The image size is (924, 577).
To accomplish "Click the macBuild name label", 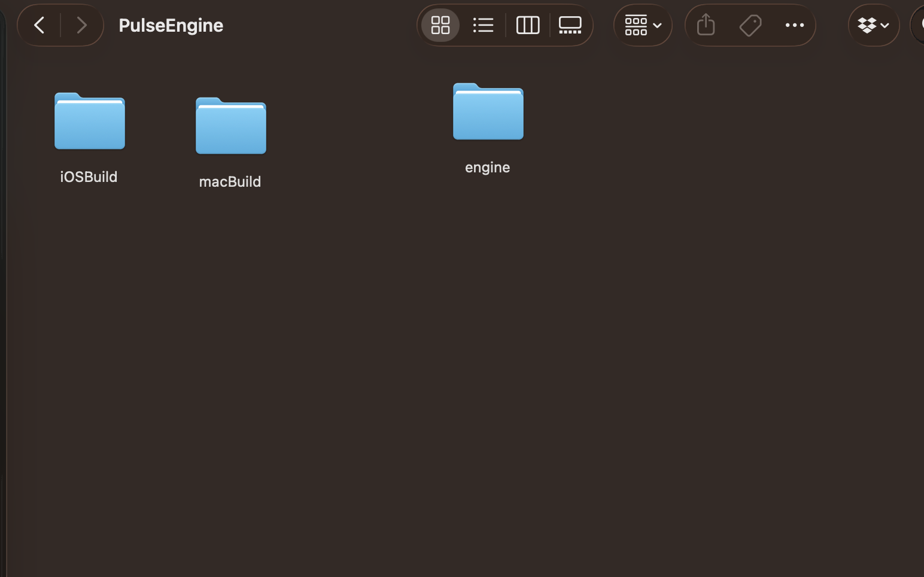I will coord(230,182).
